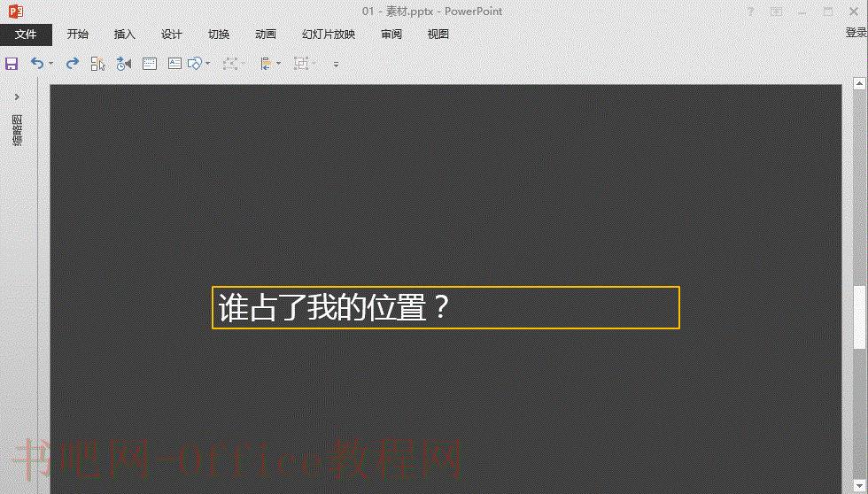Open the Selection Pane icon
This screenshot has width=868, height=494.
coord(98,64)
